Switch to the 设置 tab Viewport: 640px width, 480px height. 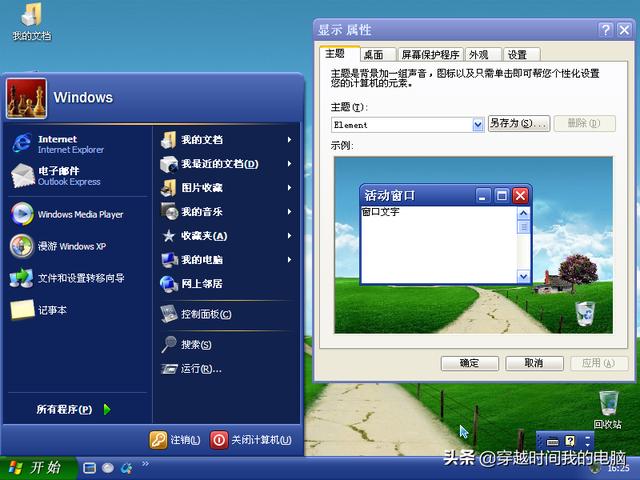tap(521, 55)
